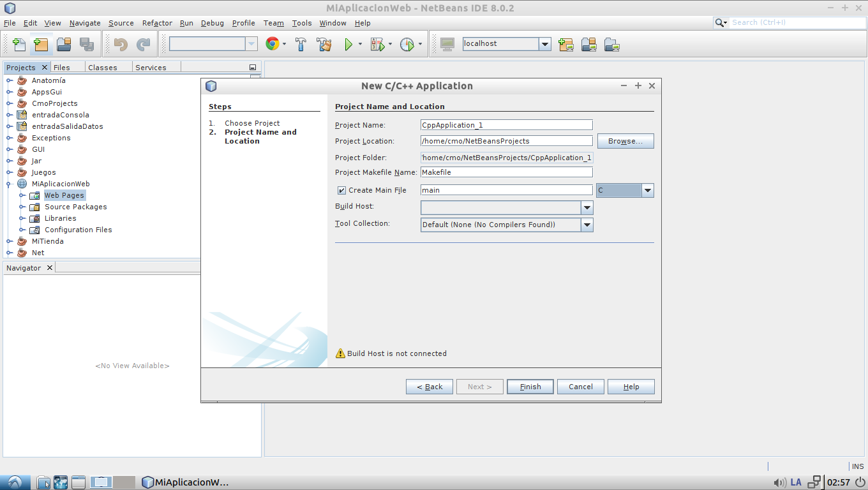Minimize the Projects panel group
The width and height of the screenshot is (868, 490).
coord(253,67)
